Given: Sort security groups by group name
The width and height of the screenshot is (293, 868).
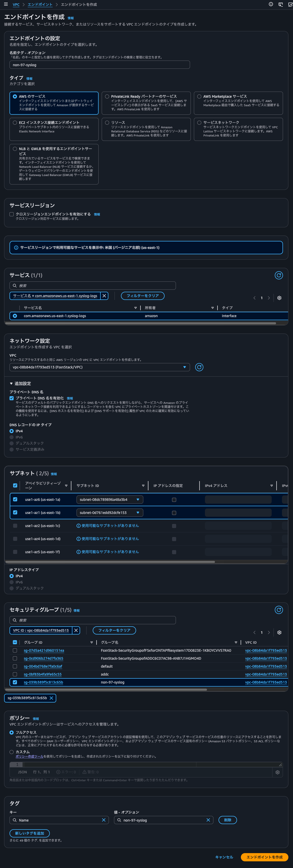Looking at the screenshot, I should tap(236, 642).
